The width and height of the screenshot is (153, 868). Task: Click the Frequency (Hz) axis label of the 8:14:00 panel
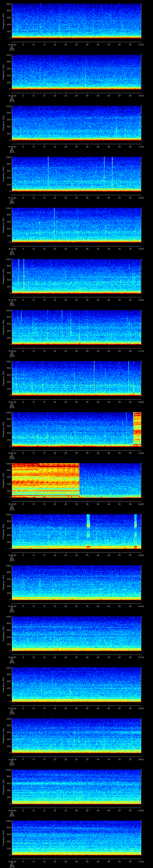click(x=3, y=21)
